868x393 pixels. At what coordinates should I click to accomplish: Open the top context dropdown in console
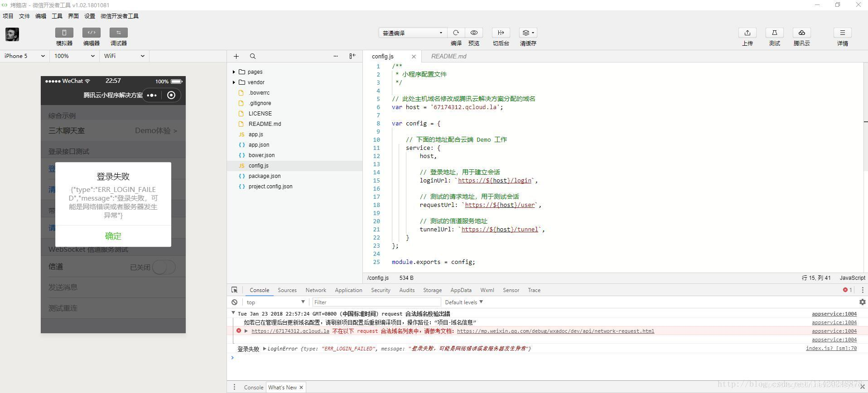275,302
